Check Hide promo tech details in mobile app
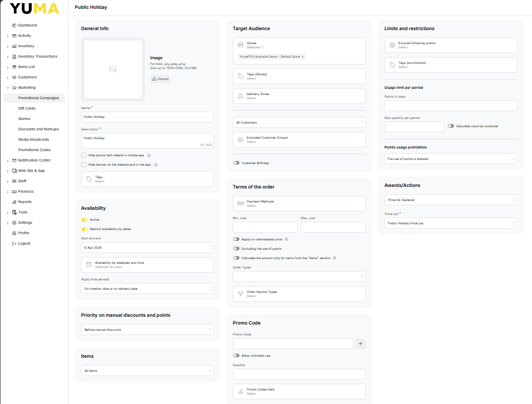Screen dimensions: 532x404 point(84,155)
